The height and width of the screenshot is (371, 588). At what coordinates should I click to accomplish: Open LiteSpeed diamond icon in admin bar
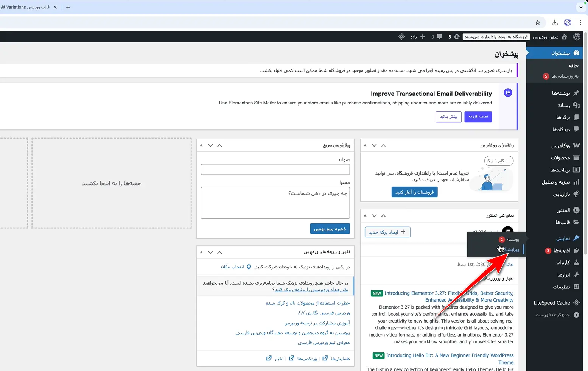click(401, 37)
